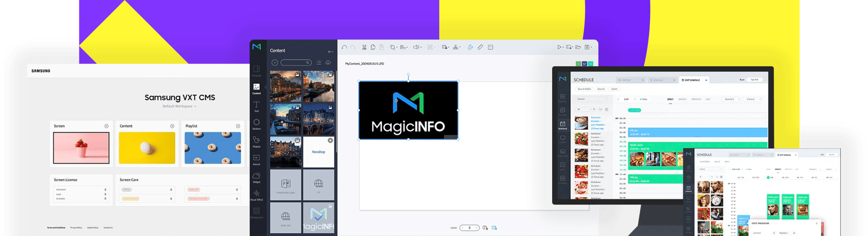Open the speaker volume dropdown icon
Image resolution: width=868 pixels, height=236 pixels.
coord(417,47)
